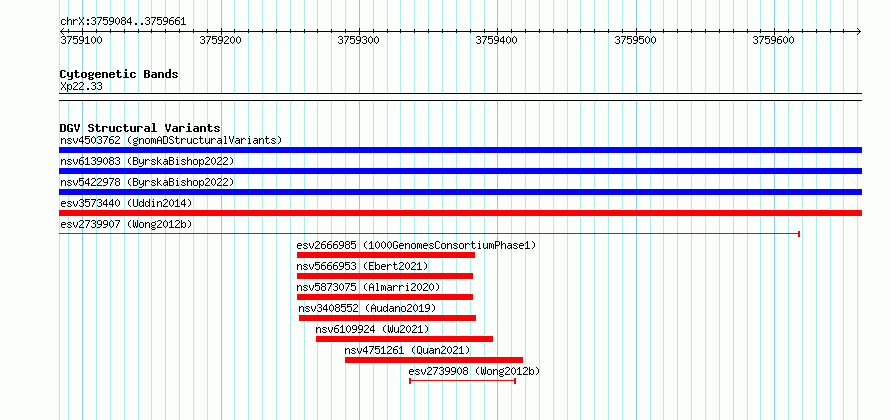Select the red esv3573440 variant bar
This screenshot has height=420, width=890.
coord(460,213)
